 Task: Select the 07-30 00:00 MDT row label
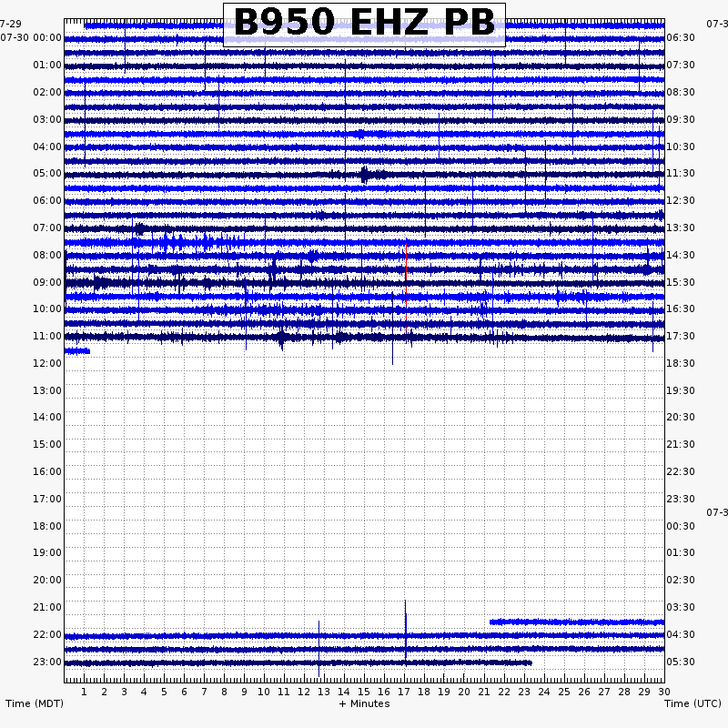coord(31,37)
